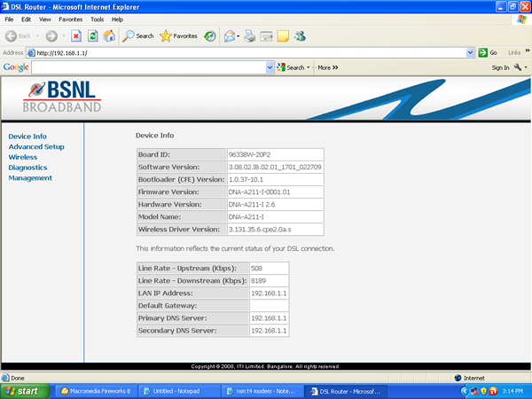Open the Advanced Setup sidebar link
The image size is (532, 399).
pyautogui.click(x=36, y=147)
